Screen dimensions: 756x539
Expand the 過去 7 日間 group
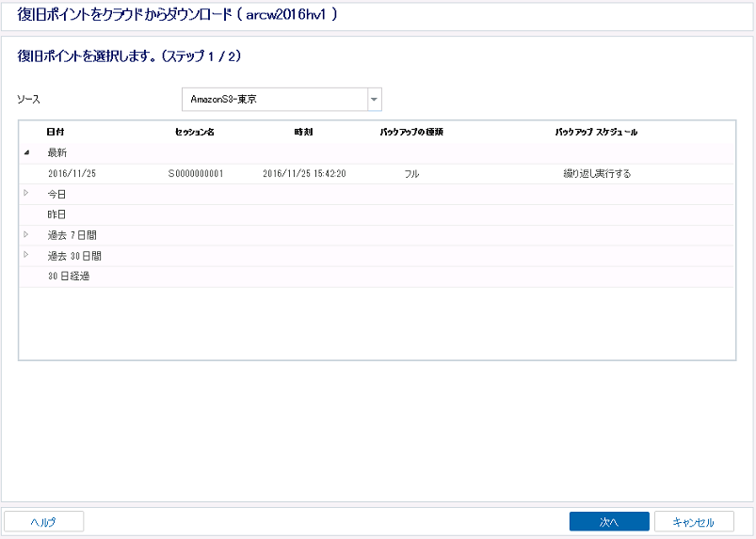coord(26,234)
